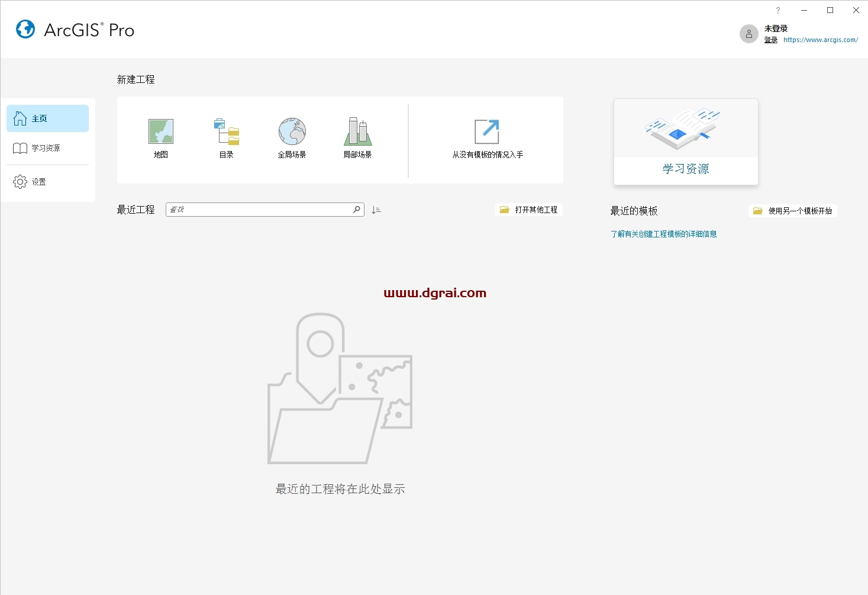Open the https://www.arcgis.com/ link
868x595 pixels.
click(x=821, y=40)
